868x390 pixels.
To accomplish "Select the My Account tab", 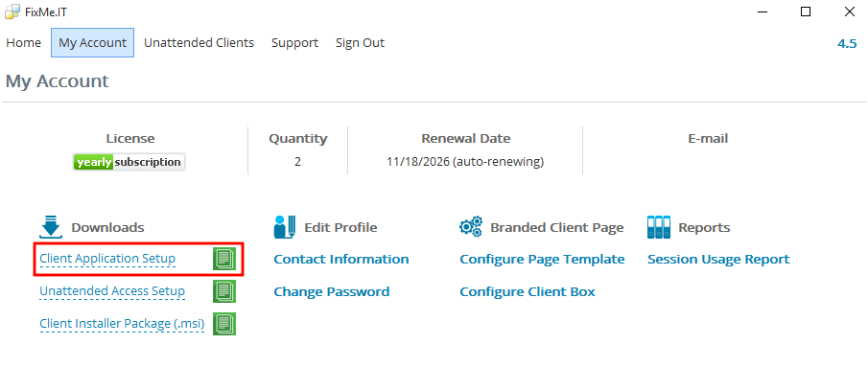I will click(x=92, y=42).
